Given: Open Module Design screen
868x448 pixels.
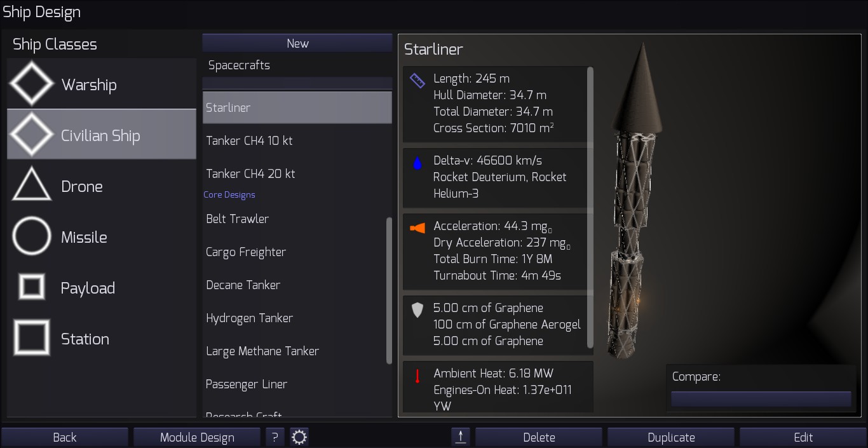Looking at the screenshot, I should [x=197, y=437].
